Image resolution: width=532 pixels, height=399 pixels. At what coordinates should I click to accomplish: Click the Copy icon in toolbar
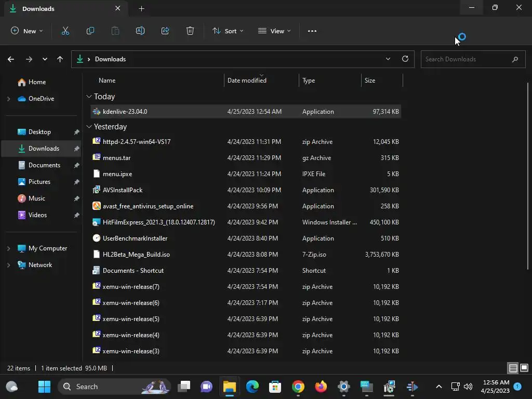[90, 31]
